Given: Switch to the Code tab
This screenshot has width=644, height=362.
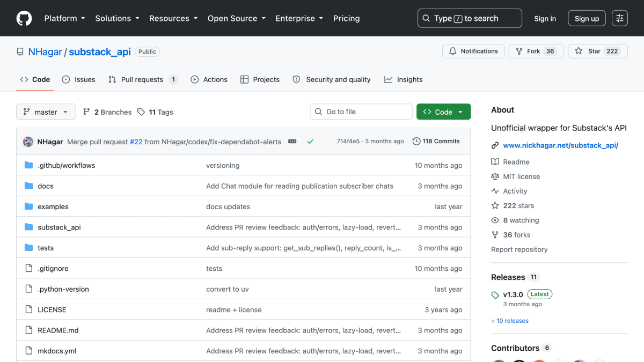Looking at the screenshot, I should click(x=35, y=79).
